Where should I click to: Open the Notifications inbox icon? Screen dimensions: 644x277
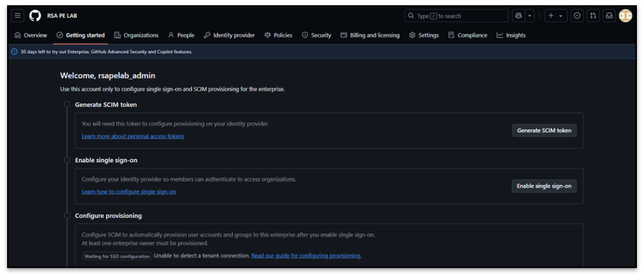coord(609,15)
